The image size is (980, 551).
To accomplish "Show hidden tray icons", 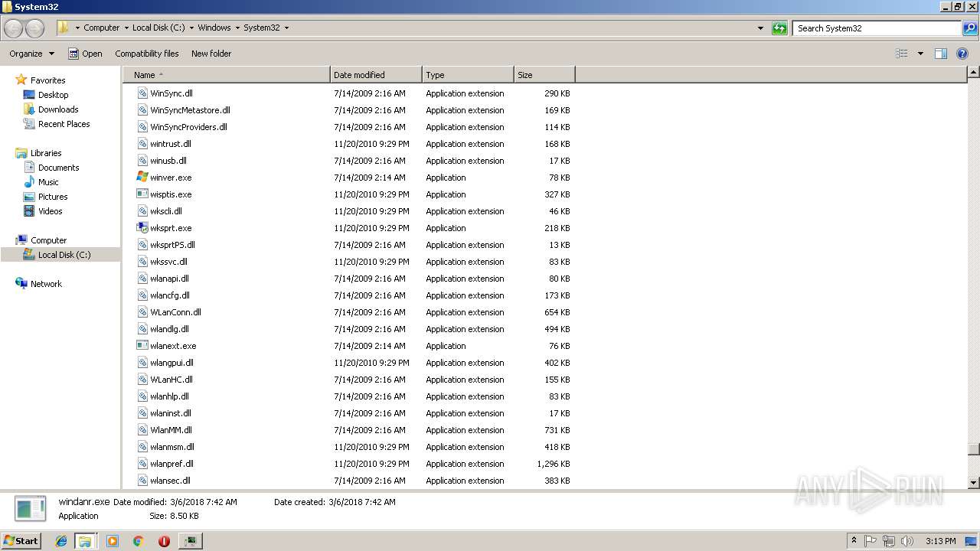I will [x=854, y=541].
